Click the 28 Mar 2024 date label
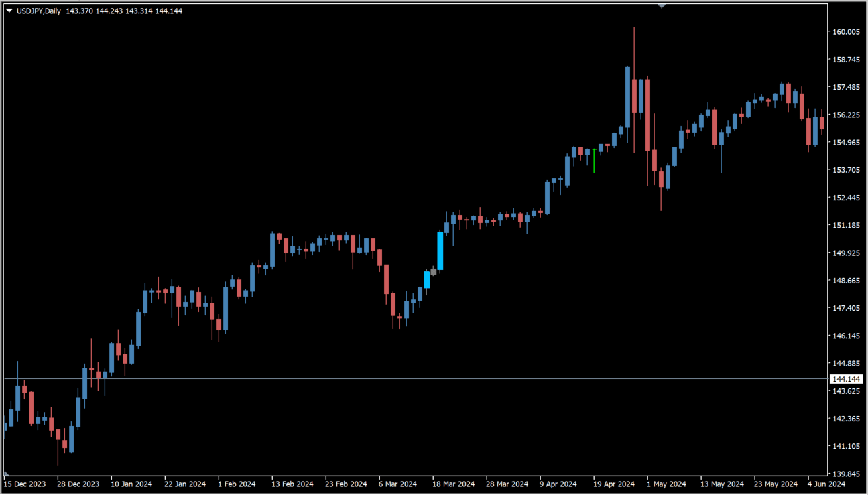Viewport: 868px width, 495px height. [x=507, y=484]
